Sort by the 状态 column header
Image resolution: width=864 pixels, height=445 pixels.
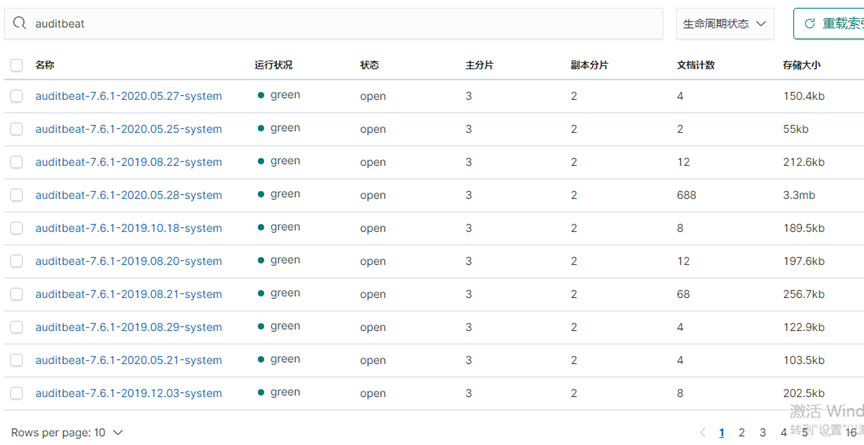tap(369, 65)
